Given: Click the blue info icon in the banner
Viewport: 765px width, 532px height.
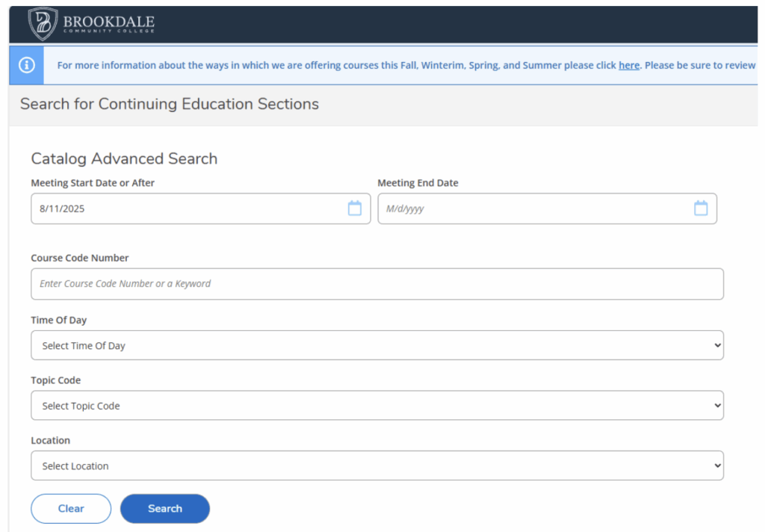Looking at the screenshot, I should click(27, 65).
